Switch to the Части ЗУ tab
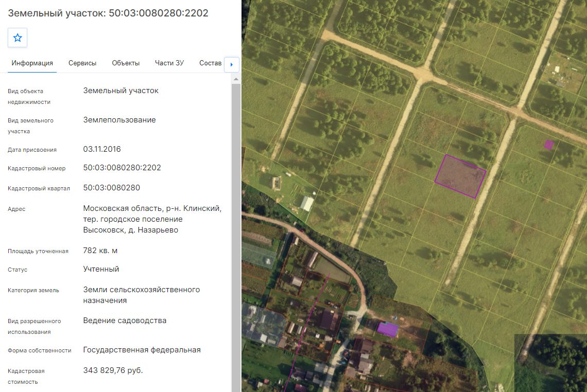This screenshot has height=392, width=587. [169, 63]
